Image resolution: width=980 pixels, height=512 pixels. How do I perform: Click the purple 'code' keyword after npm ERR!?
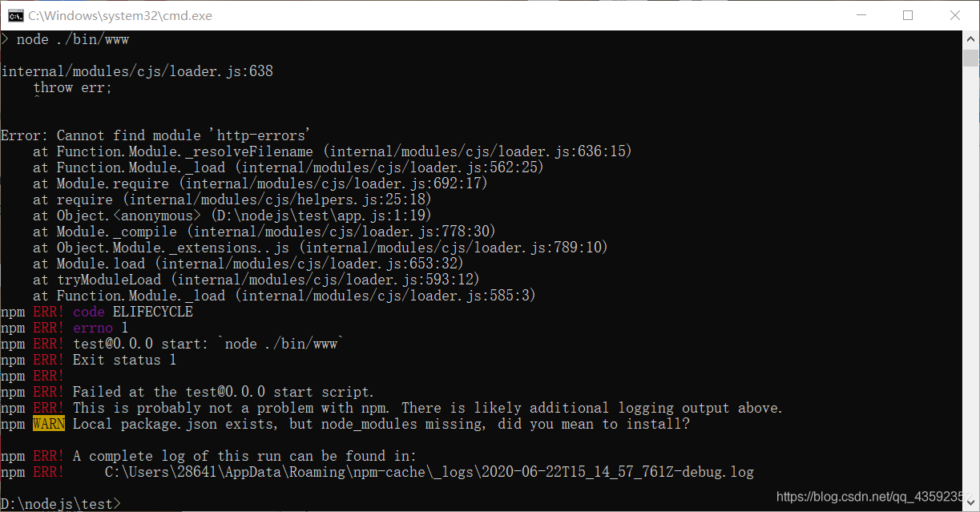click(88, 311)
